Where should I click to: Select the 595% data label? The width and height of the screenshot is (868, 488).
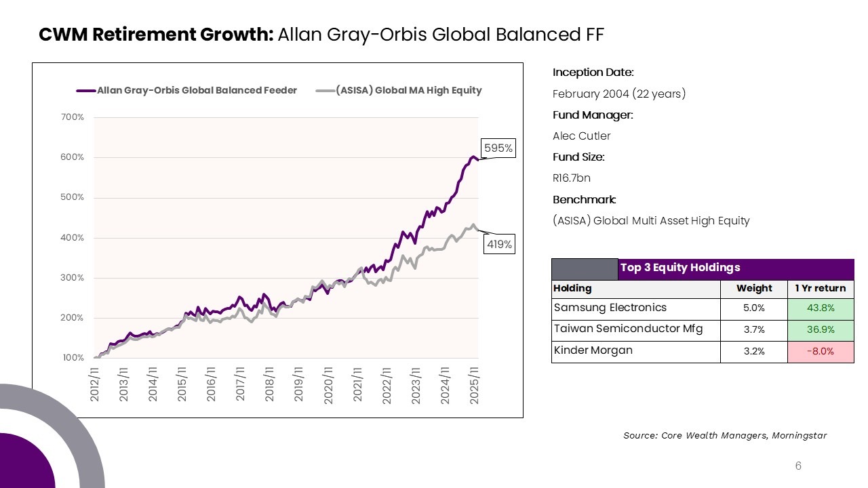click(498, 148)
